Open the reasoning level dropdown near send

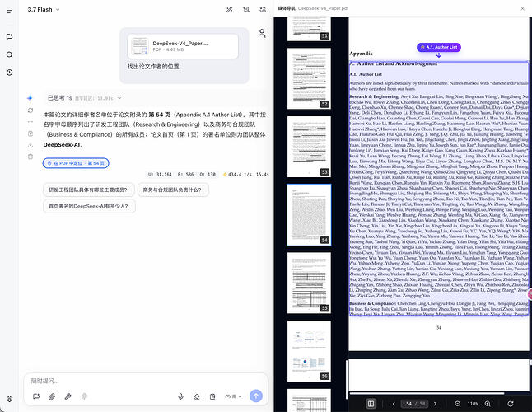233,396
